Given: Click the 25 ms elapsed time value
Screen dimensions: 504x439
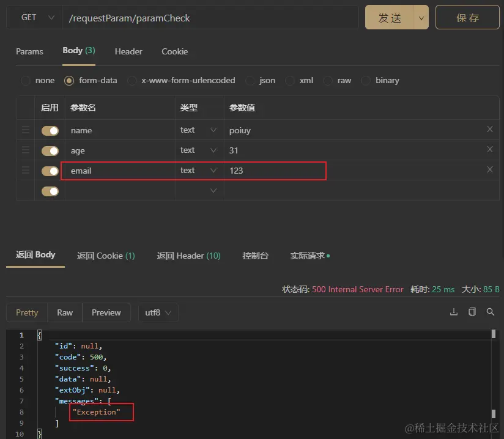Looking at the screenshot, I should point(443,289).
